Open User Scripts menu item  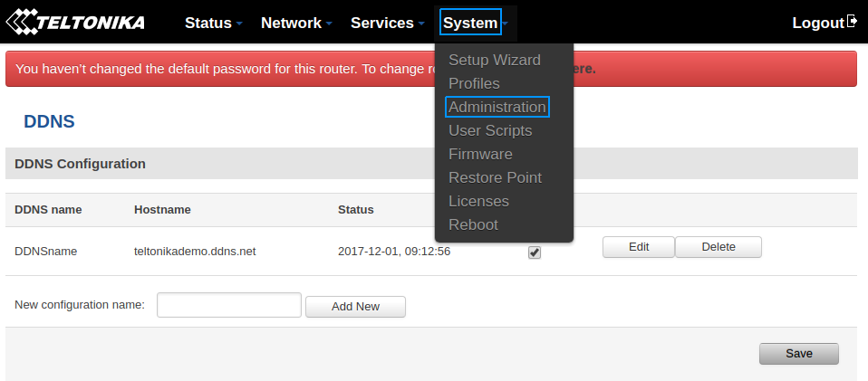(490, 130)
